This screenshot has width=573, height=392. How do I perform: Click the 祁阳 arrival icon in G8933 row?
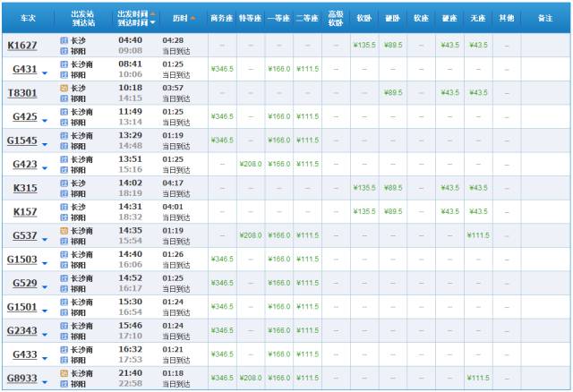coord(64,384)
